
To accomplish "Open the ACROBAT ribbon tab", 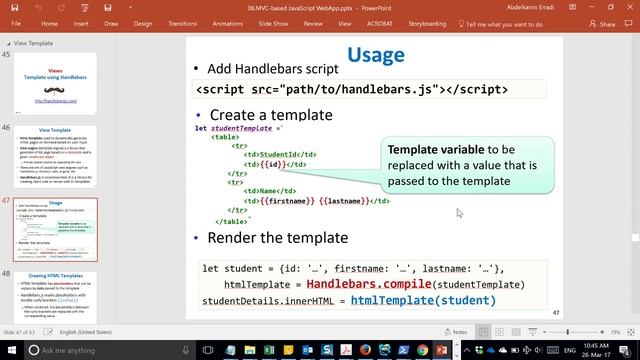I will [380, 24].
